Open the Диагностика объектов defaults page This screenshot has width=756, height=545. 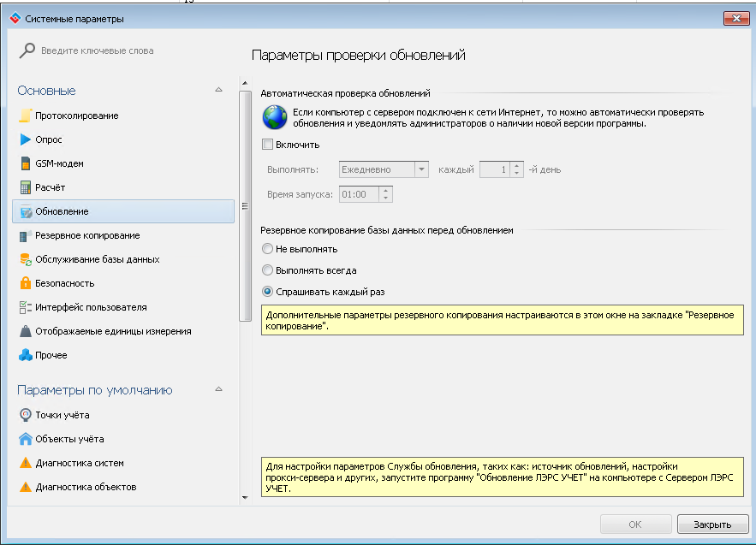click(123, 487)
